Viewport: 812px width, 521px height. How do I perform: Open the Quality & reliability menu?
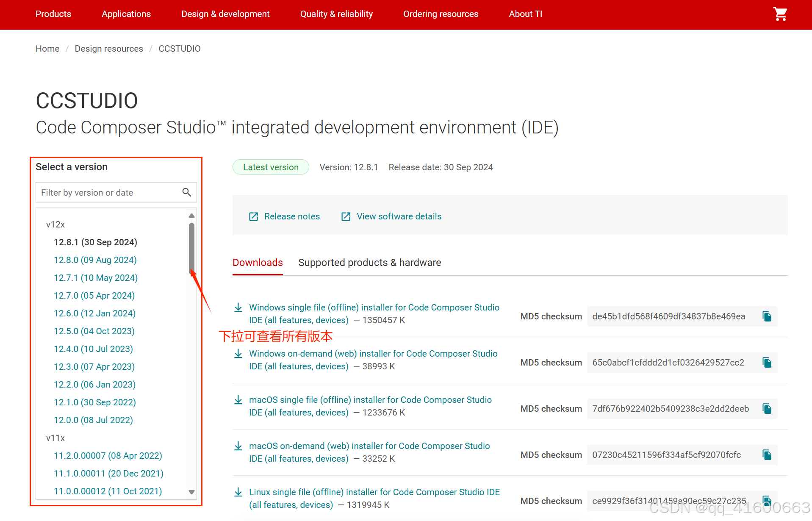(336, 14)
